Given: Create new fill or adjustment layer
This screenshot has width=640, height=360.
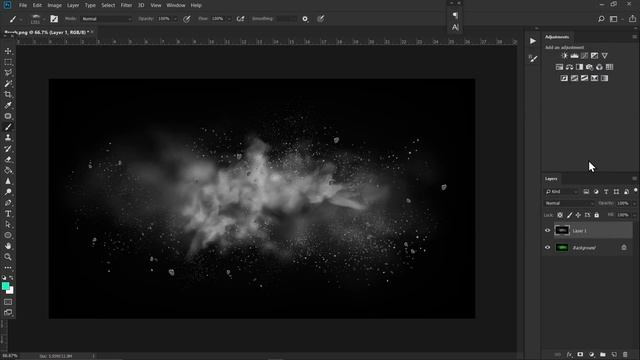Looking at the screenshot, I should 591,355.
